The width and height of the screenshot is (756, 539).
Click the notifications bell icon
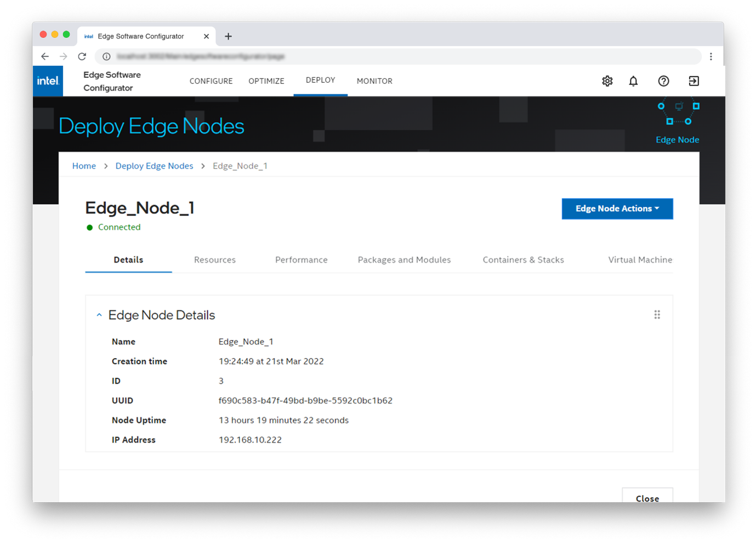633,81
